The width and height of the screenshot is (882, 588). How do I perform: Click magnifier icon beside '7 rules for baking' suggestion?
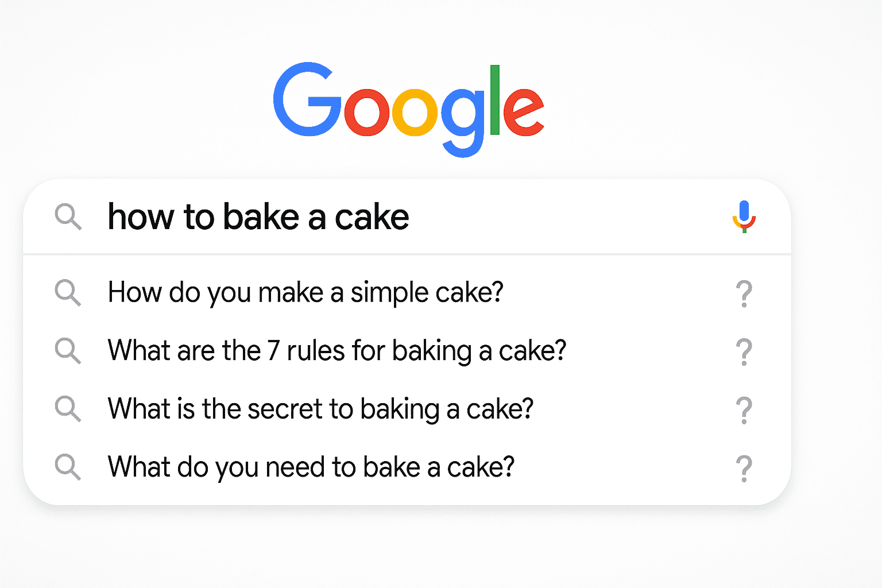pos(68,351)
